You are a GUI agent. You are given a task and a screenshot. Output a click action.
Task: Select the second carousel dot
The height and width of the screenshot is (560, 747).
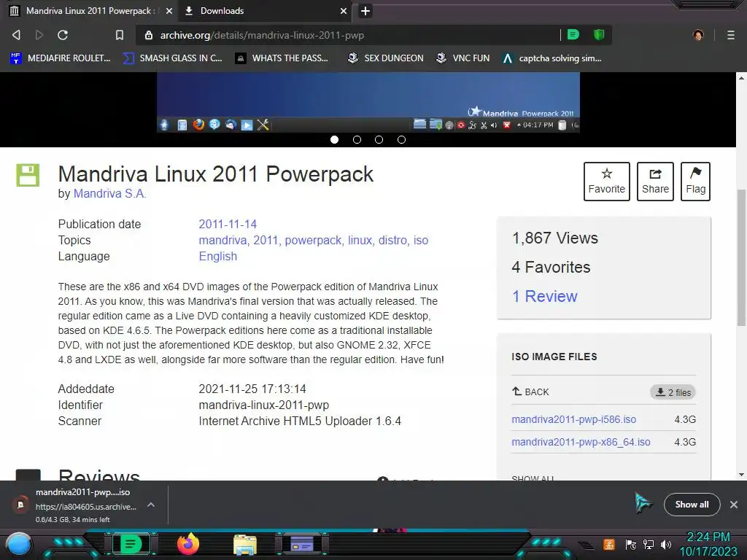click(x=357, y=139)
